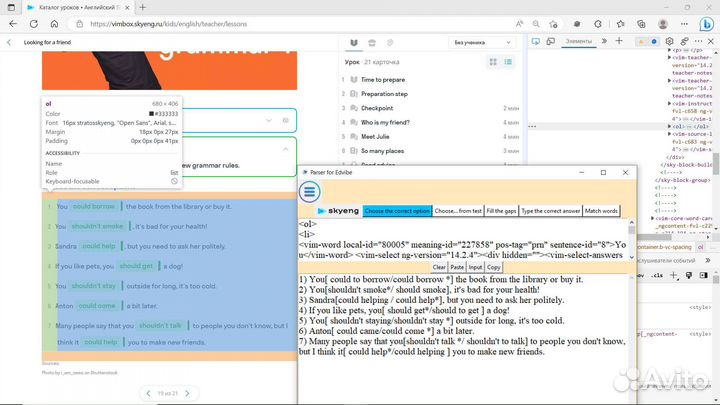Screen dimensions: 720x405
Task: Open the homework tab icon
Action: pyautogui.click(x=372, y=43)
